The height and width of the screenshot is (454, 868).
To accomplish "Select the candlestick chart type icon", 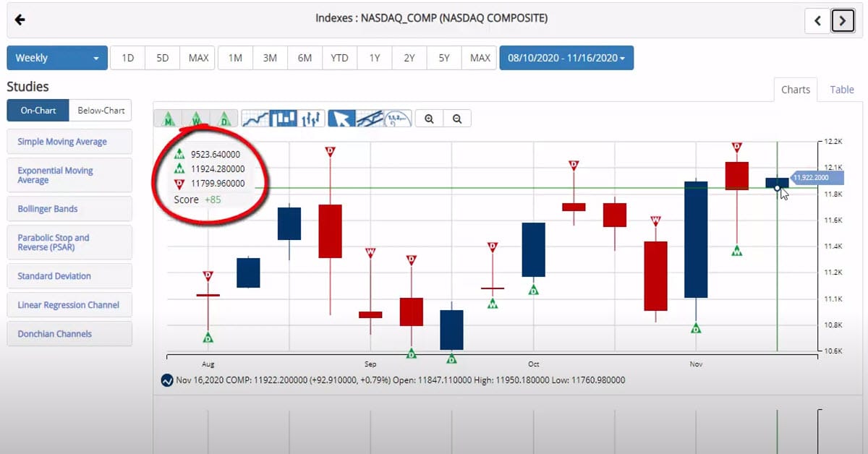I will pyautogui.click(x=283, y=119).
